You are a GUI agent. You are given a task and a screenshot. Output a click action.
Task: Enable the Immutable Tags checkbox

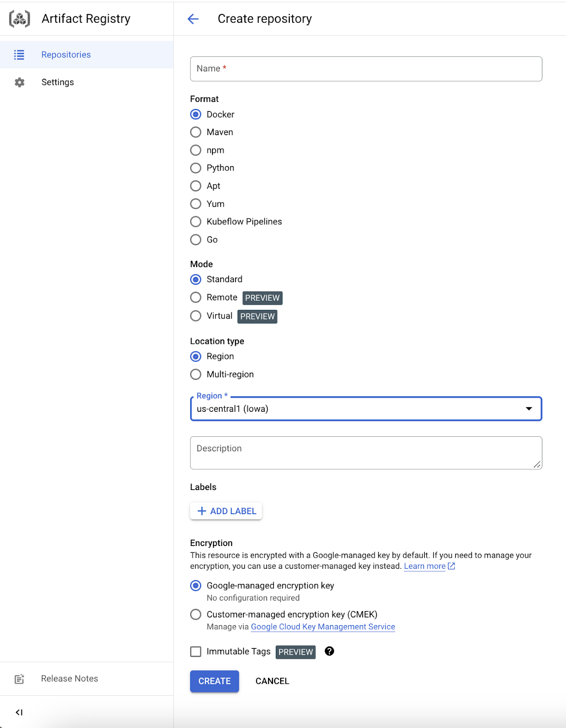(196, 652)
